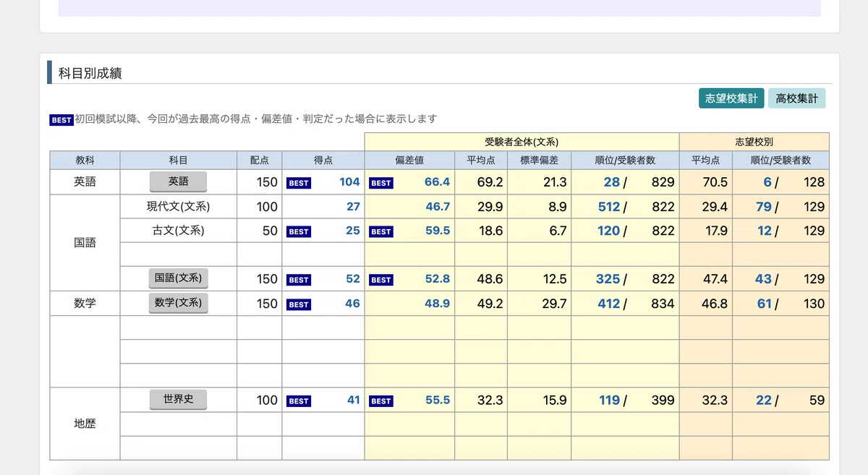
Task: Select the 英語 subject button
Action: click(178, 181)
